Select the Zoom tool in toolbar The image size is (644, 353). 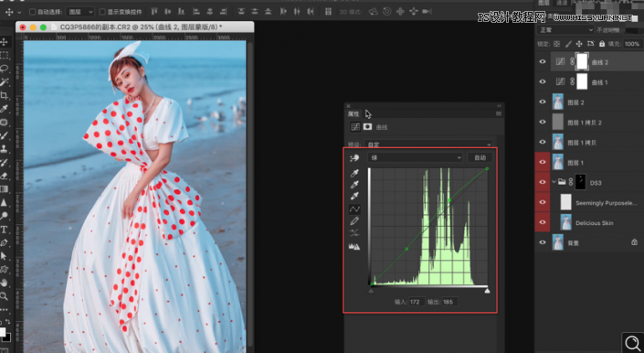4,296
